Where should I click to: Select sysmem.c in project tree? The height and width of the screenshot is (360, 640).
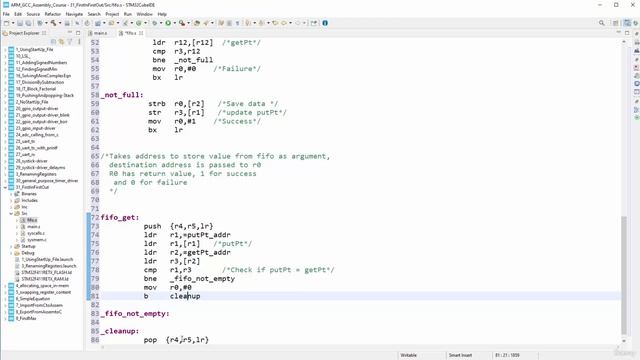pos(36,240)
